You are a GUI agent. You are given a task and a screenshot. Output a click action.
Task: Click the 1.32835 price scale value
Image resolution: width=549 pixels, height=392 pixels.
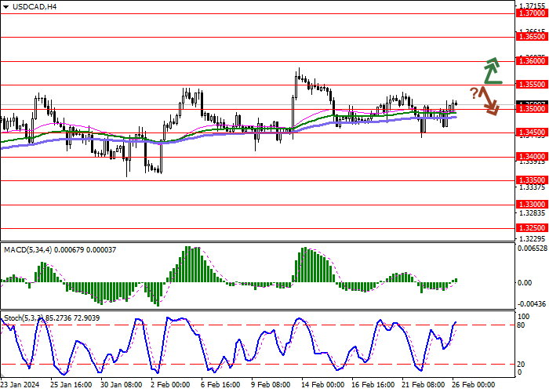pos(533,212)
